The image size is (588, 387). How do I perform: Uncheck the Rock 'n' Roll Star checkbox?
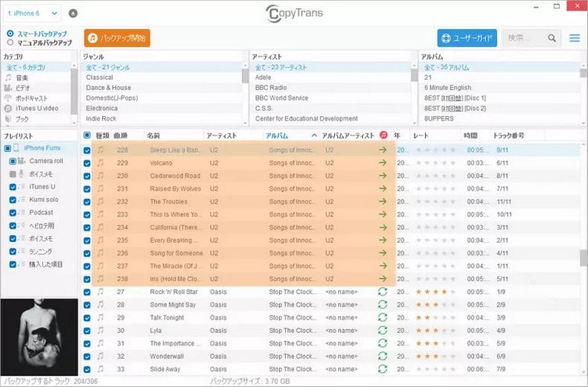(87, 292)
